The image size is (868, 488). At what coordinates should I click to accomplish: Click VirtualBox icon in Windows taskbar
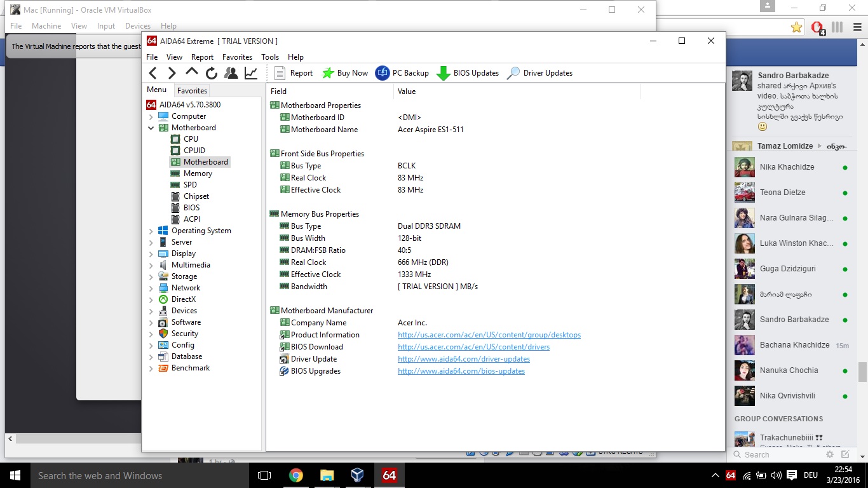click(x=357, y=475)
